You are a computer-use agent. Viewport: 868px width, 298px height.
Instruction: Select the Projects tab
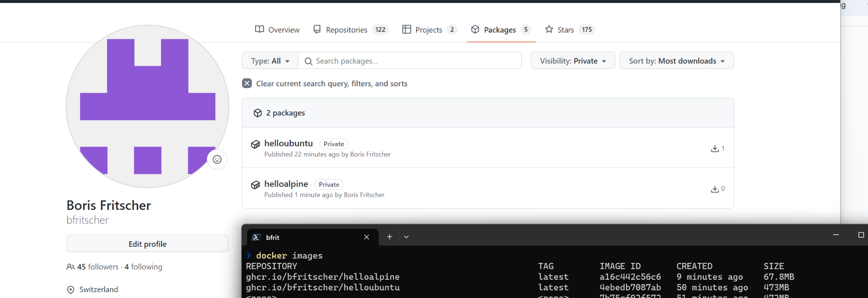pos(429,30)
